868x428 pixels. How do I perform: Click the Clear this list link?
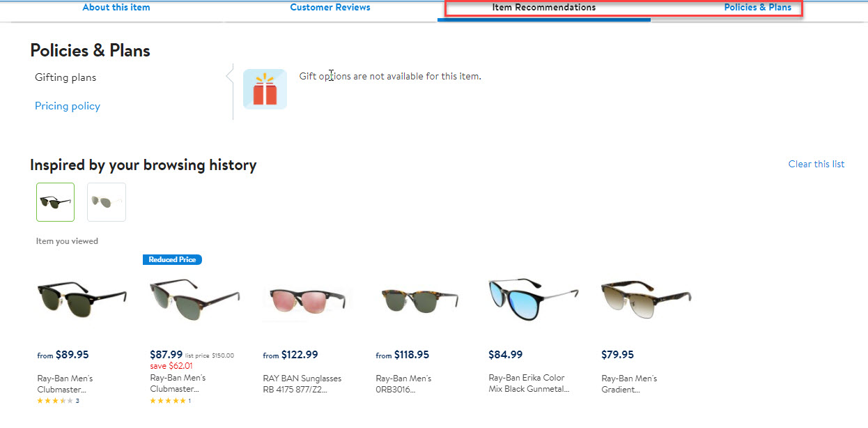816,164
